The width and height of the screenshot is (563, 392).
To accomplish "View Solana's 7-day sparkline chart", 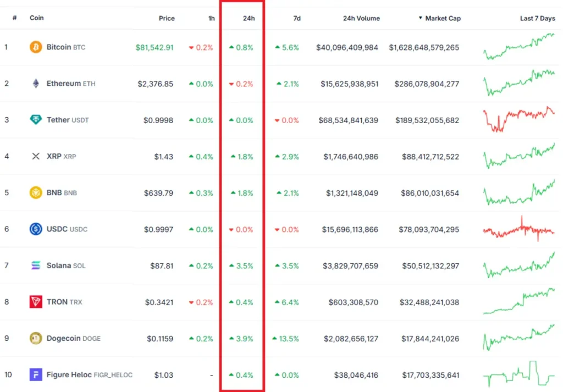I will pos(519,265).
